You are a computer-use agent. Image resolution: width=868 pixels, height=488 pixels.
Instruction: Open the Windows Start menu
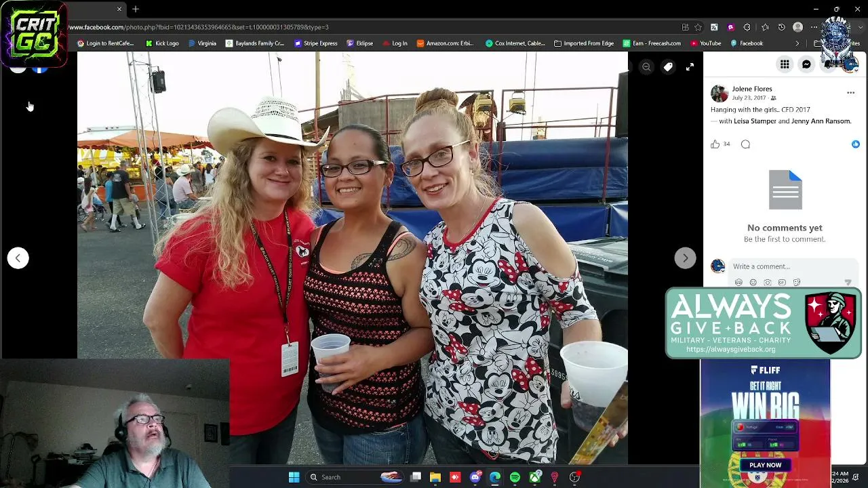click(294, 477)
